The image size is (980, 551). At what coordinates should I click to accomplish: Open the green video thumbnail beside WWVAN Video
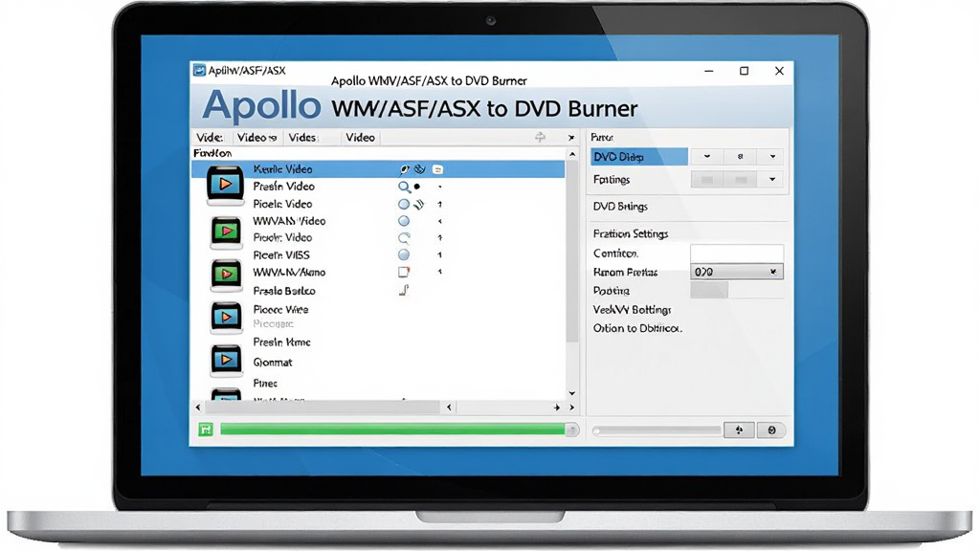226,231
